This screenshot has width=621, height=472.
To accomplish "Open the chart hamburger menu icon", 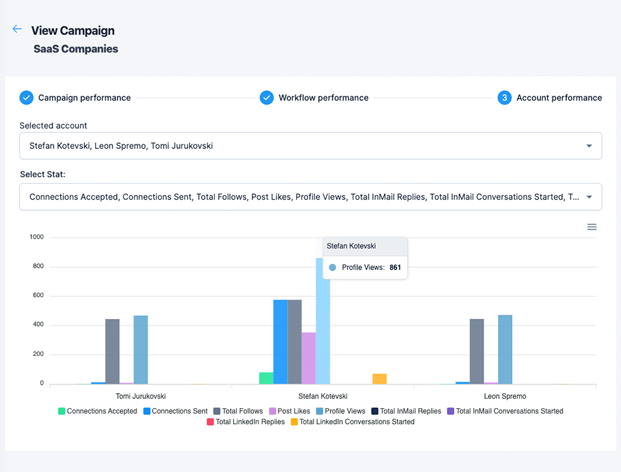I will point(592,227).
